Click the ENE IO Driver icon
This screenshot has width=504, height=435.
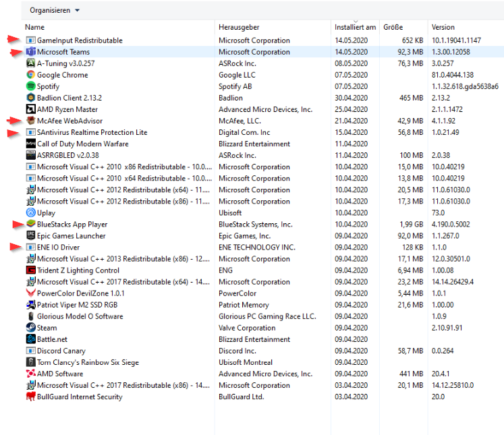[30, 247]
